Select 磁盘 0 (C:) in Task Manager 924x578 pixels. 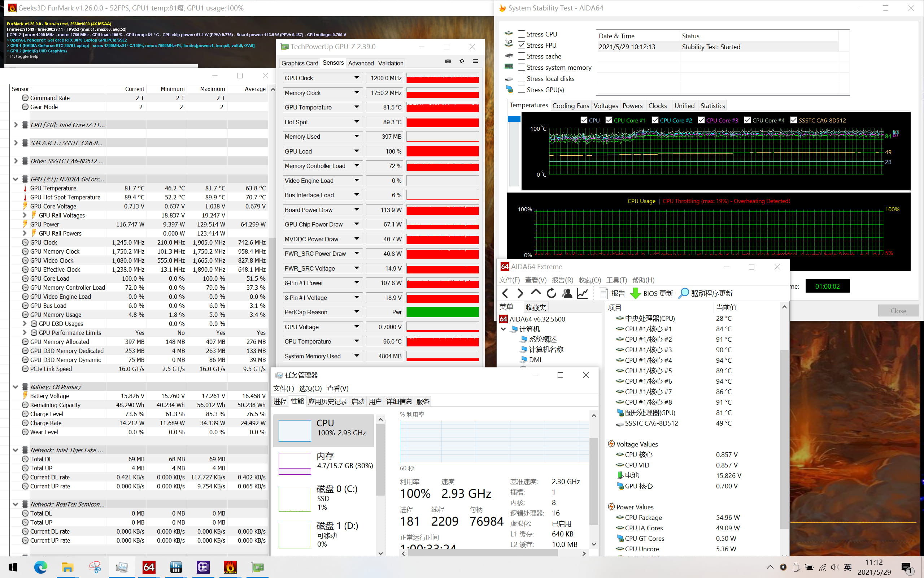point(324,498)
